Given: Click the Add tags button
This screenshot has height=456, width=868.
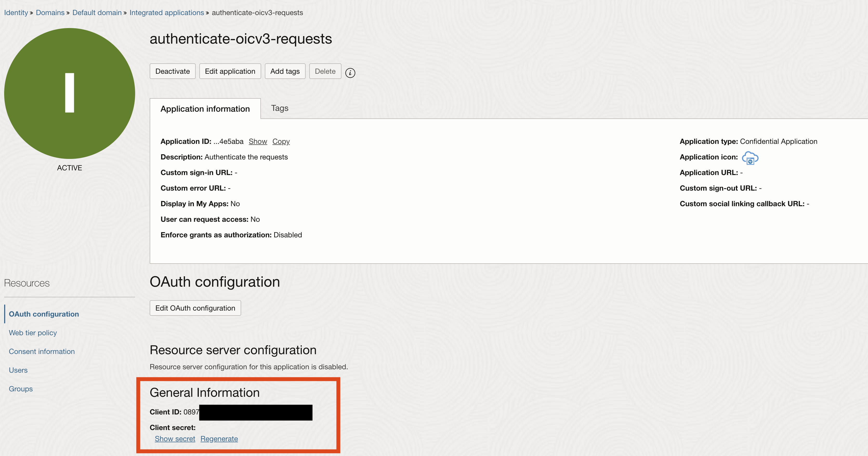Looking at the screenshot, I should [285, 71].
